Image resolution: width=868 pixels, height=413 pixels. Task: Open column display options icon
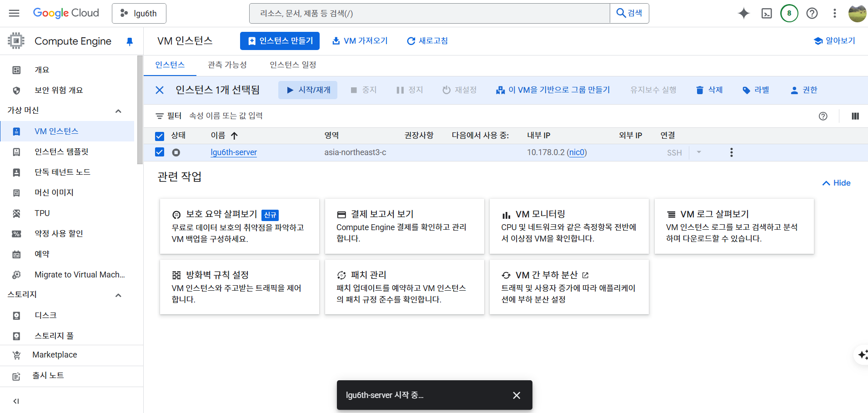click(855, 116)
